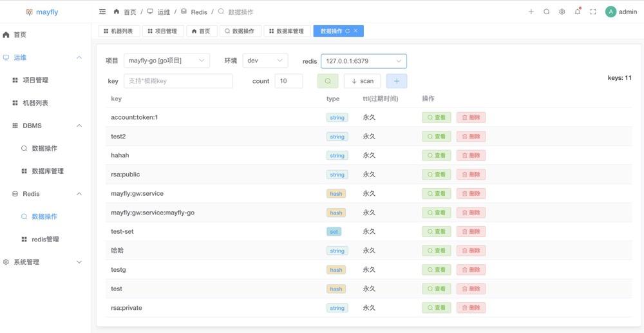The width and height of the screenshot is (644, 333).
Task: Refresh the active 数据操作 tab
Action: click(348, 31)
